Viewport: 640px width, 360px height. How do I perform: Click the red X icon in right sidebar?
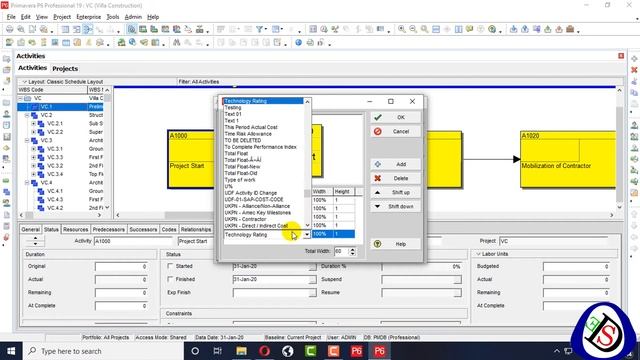click(x=634, y=70)
